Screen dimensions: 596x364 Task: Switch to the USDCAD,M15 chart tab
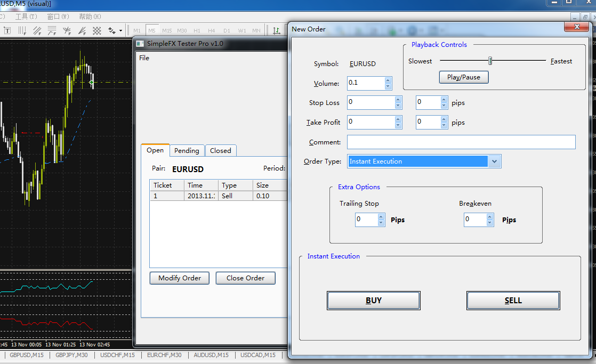(x=257, y=355)
